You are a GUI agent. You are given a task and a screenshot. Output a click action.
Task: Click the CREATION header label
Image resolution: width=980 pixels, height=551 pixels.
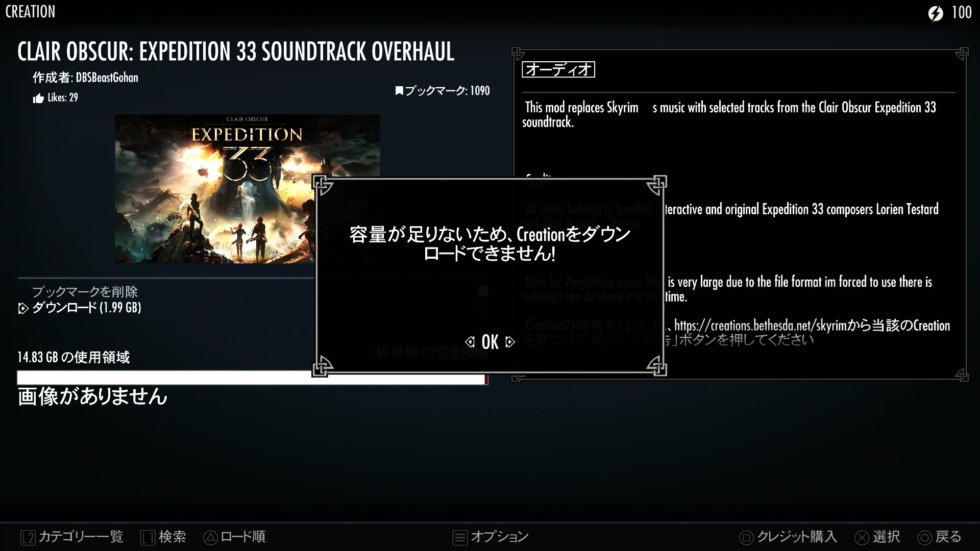click(30, 12)
